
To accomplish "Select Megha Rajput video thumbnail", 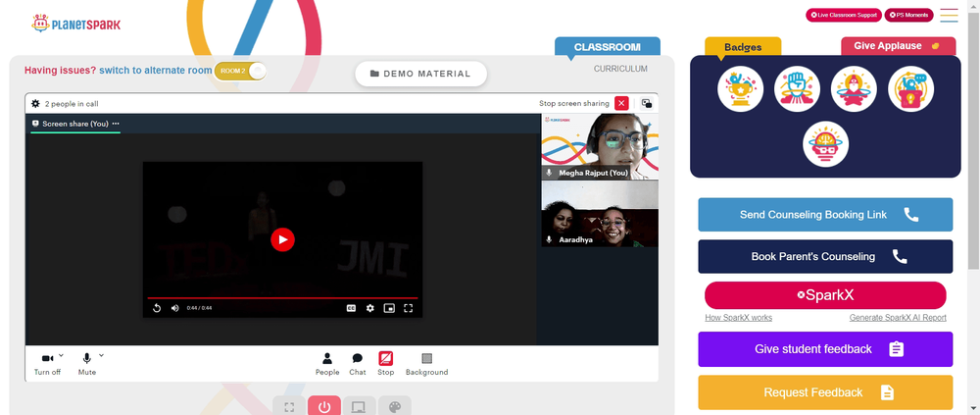I will pos(600,146).
